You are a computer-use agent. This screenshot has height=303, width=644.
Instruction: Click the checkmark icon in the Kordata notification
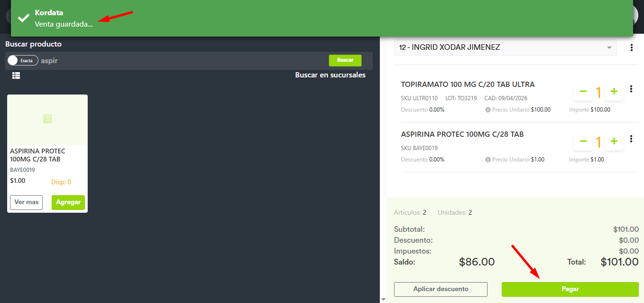point(23,18)
